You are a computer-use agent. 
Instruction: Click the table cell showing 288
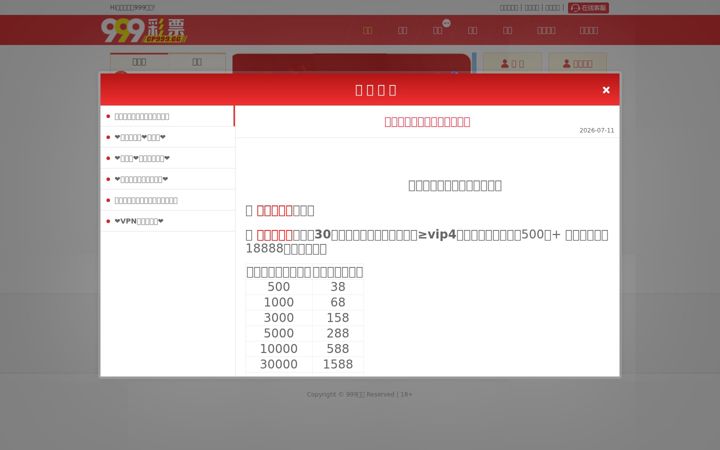[338, 333]
